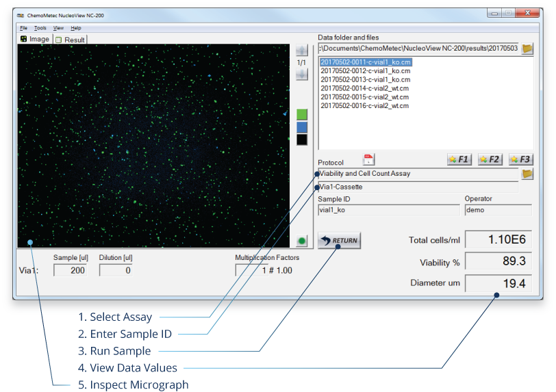
Task: Select the black channel swatch
Action: [x=302, y=140]
